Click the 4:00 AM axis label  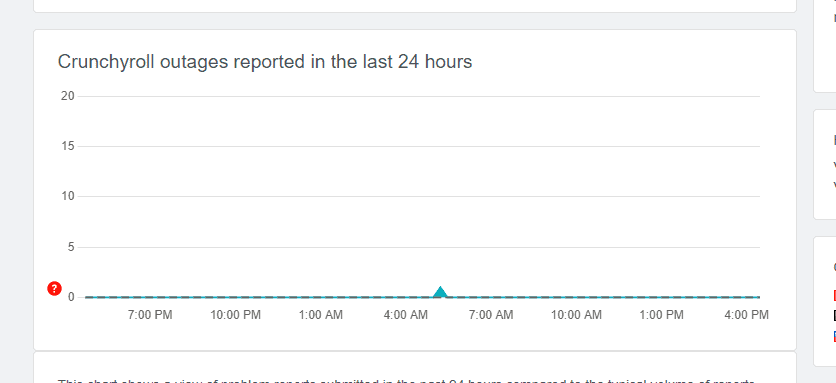[x=406, y=315]
